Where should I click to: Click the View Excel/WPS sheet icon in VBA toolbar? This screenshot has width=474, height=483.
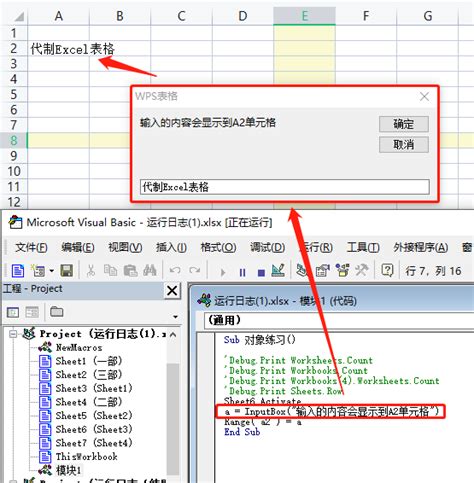tap(18, 271)
